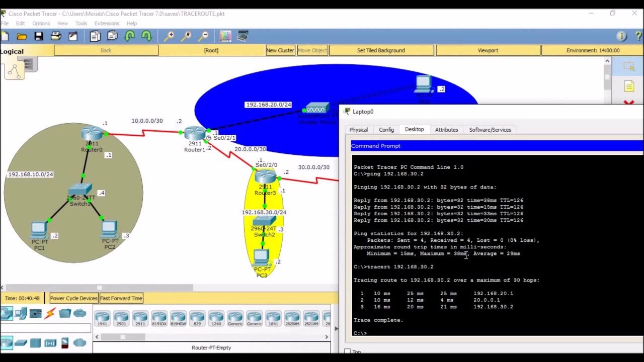Redo the action with the Redo arrow
Screen dimensions: 644x362
coord(146,36)
